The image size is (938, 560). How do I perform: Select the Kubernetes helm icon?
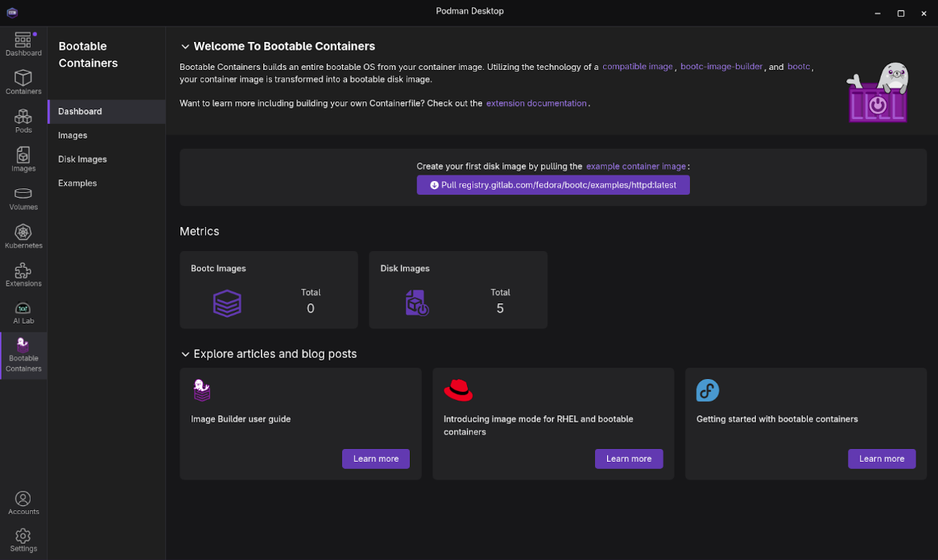click(x=23, y=236)
